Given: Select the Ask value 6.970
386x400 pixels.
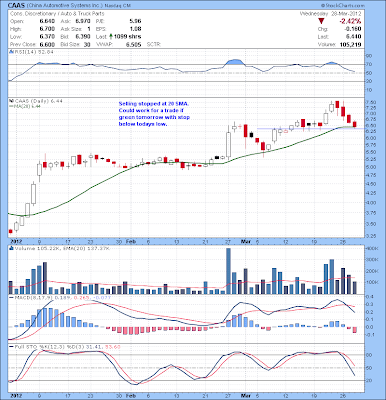Looking at the screenshot, I should click(x=83, y=21).
